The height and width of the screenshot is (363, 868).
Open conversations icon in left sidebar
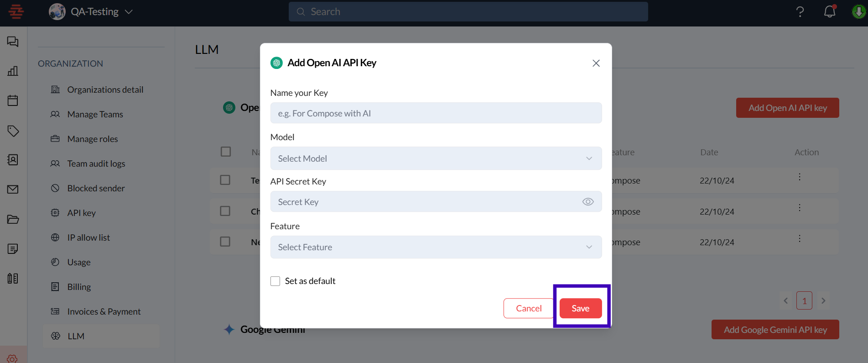(x=13, y=42)
